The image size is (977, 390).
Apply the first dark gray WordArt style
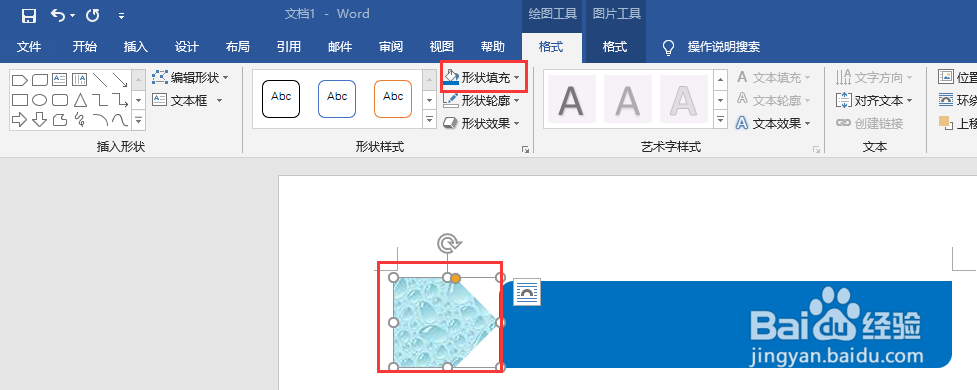571,99
